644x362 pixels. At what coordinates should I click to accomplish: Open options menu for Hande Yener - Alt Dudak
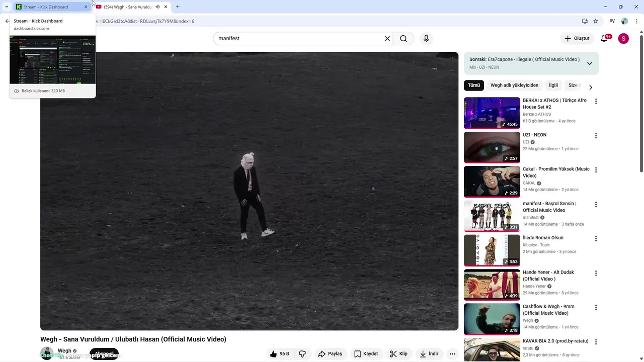(596, 273)
